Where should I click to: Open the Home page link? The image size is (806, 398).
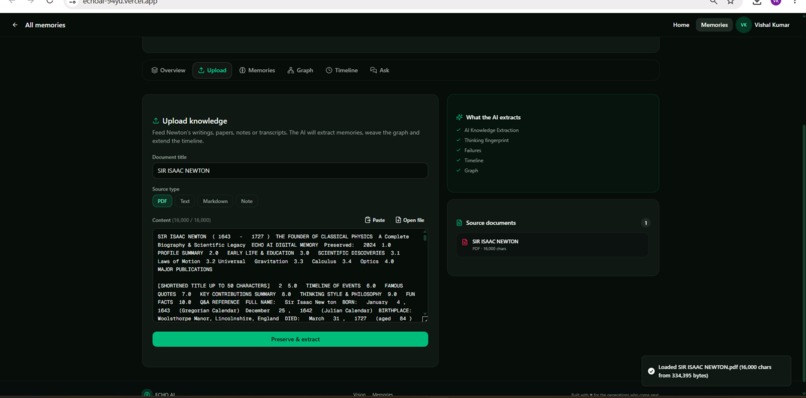681,25
